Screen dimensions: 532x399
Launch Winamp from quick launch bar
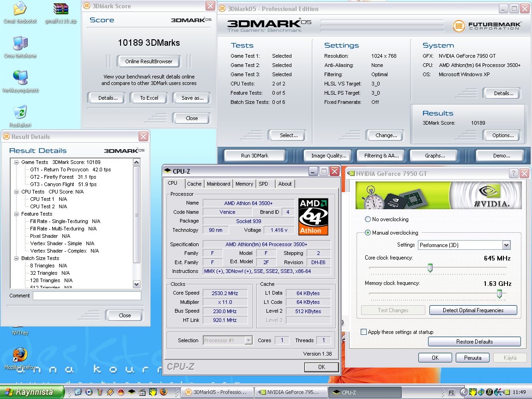tap(110, 392)
